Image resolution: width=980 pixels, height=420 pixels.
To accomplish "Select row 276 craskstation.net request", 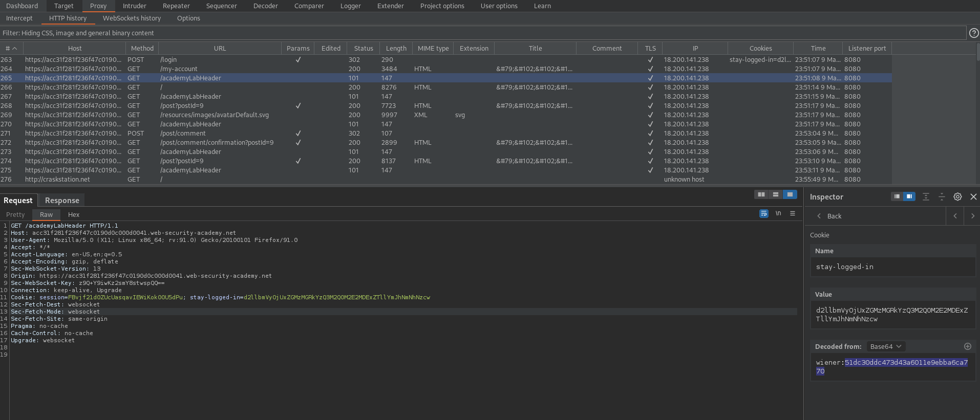I will (445, 179).
